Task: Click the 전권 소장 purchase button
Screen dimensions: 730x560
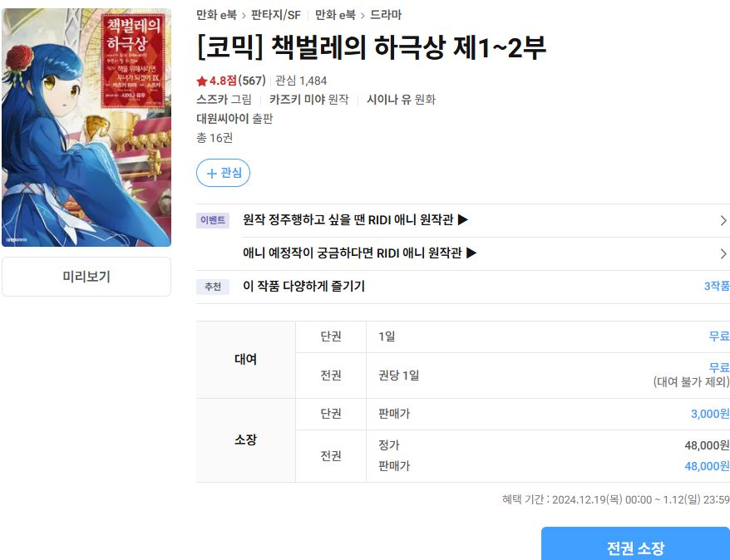Action: [x=635, y=544]
